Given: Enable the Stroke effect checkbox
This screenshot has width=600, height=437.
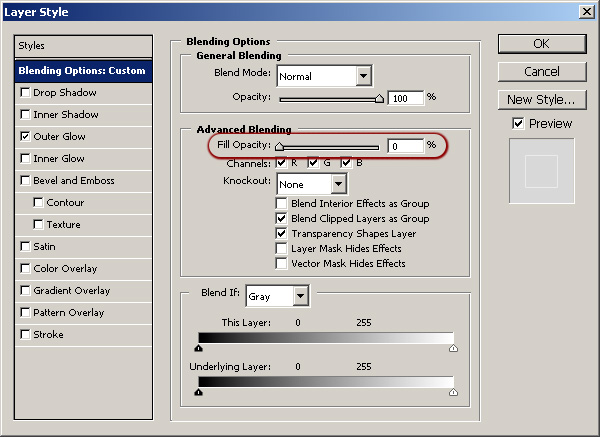Looking at the screenshot, I should point(25,335).
